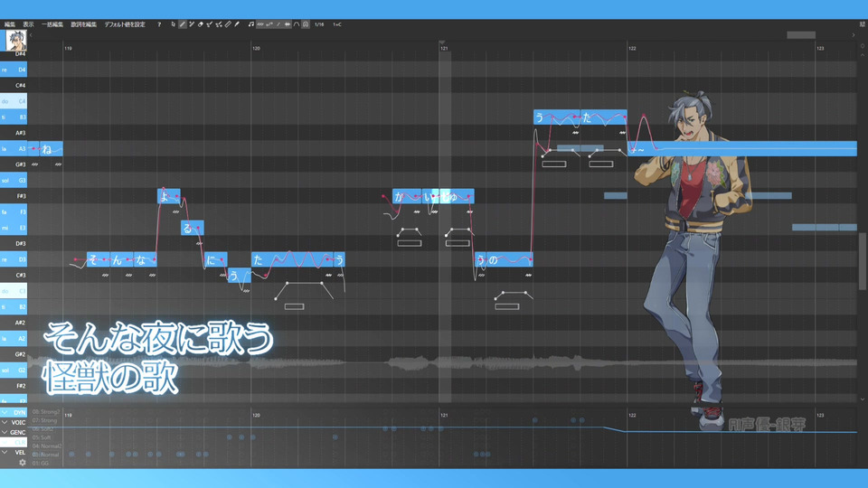Click the singer portrait thumbnail

pyautogui.click(x=15, y=40)
